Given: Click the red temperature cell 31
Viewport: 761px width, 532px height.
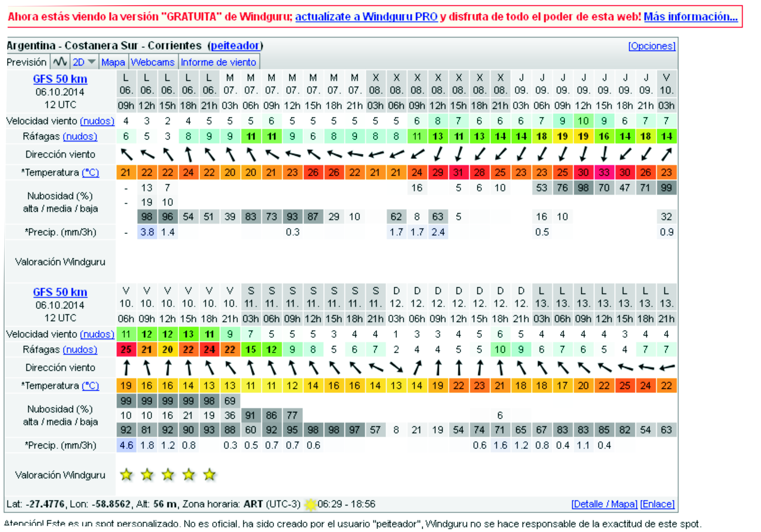Looking at the screenshot, I should [x=459, y=172].
